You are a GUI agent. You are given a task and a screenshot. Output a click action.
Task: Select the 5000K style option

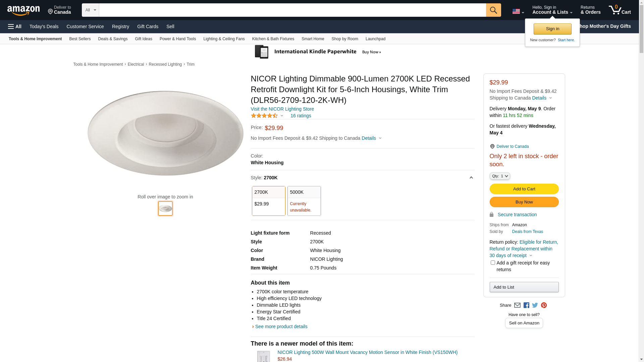pos(304,201)
